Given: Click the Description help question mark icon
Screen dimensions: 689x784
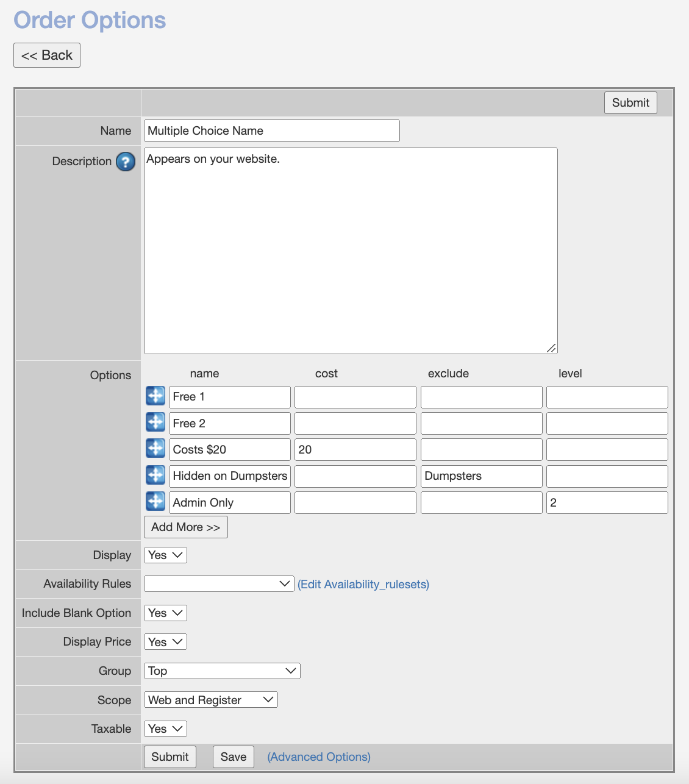Looking at the screenshot, I should coord(126,162).
